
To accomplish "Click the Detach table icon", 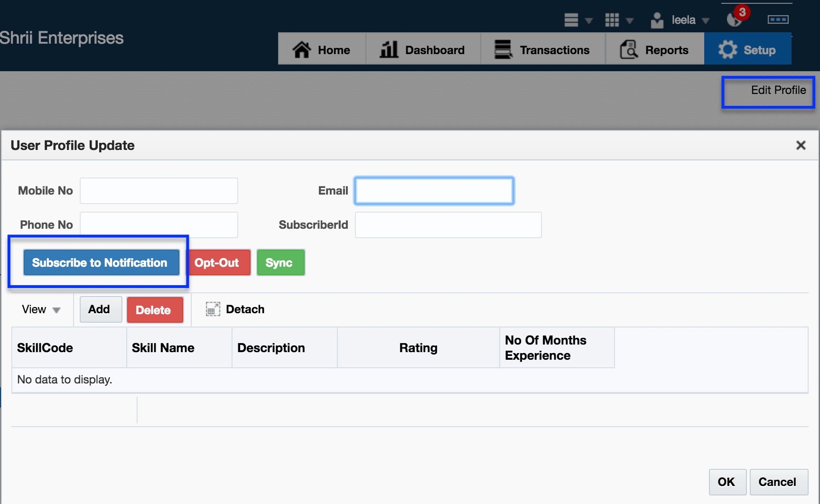I will 213,309.
